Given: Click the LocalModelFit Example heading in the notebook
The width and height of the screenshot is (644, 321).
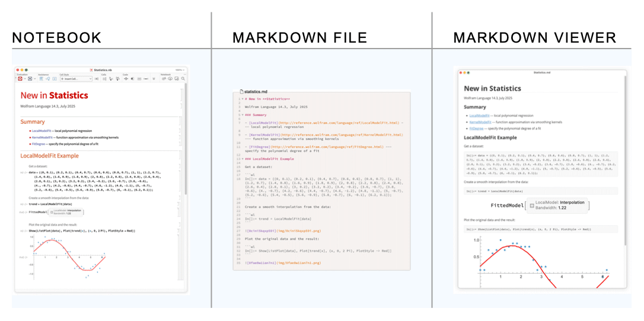Looking at the screenshot, I should point(50,156).
